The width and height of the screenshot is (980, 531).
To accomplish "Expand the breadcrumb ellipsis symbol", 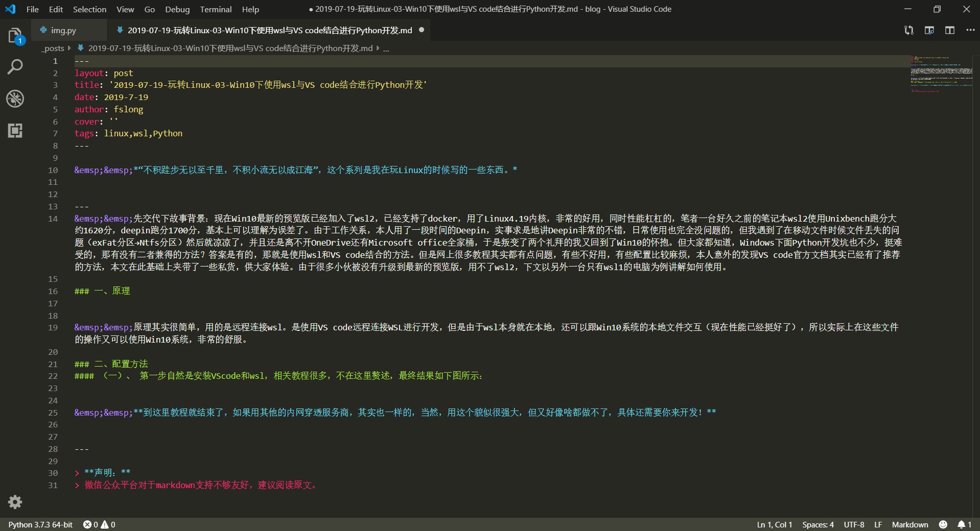I will 386,49.
